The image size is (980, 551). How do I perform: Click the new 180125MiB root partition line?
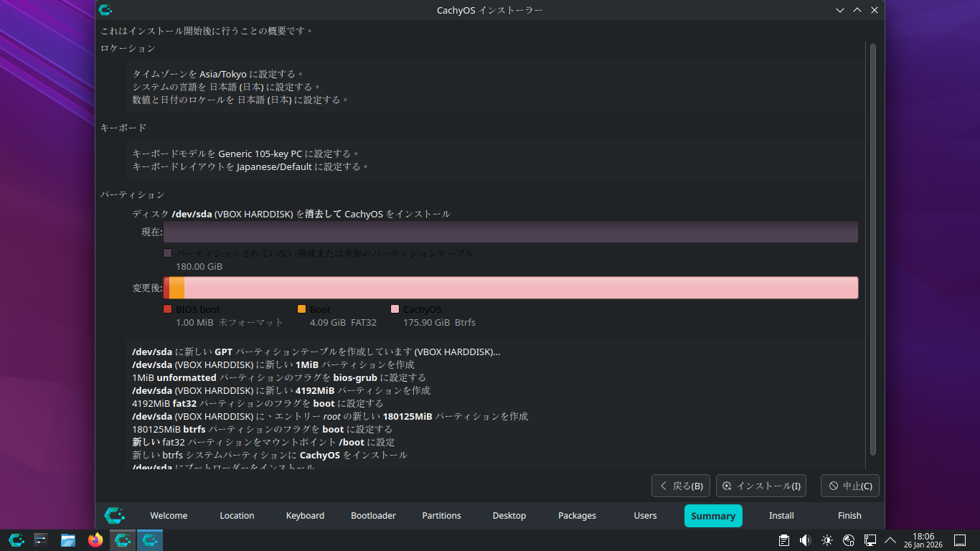pyautogui.click(x=330, y=416)
